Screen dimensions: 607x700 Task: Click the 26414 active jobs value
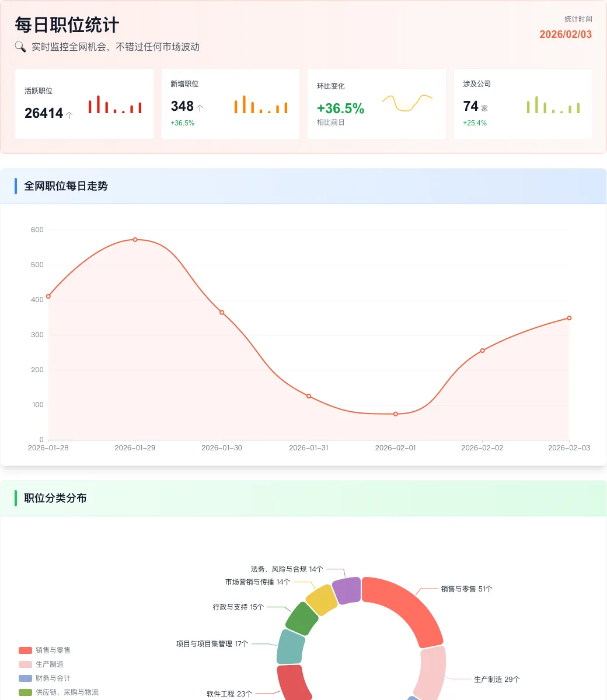point(44,113)
